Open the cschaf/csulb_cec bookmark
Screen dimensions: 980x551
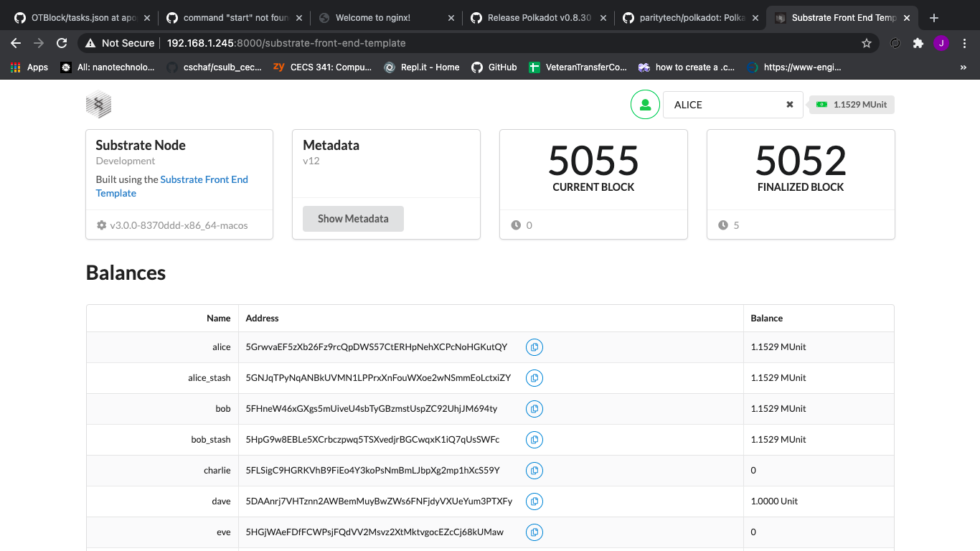(214, 67)
